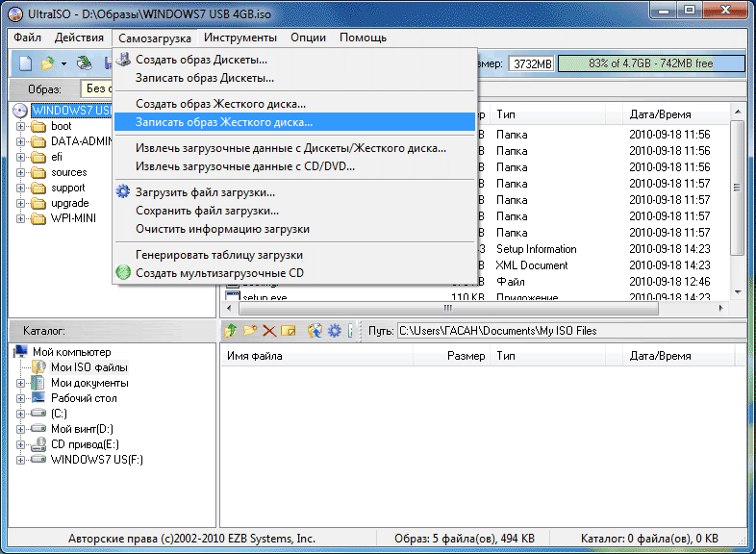This screenshot has width=756, height=554.
Task: Click the UltraISO title bar app icon
Action: (x=15, y=14)
